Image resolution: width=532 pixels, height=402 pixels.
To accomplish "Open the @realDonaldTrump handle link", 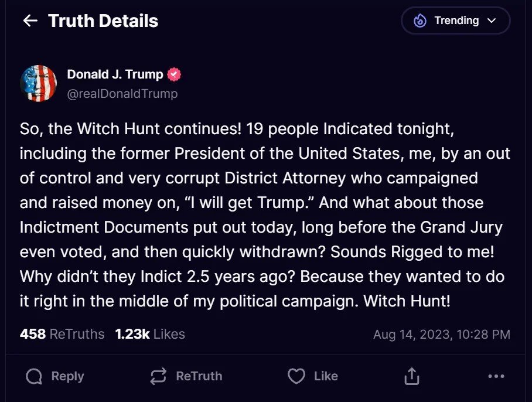I will click(122, 94).
